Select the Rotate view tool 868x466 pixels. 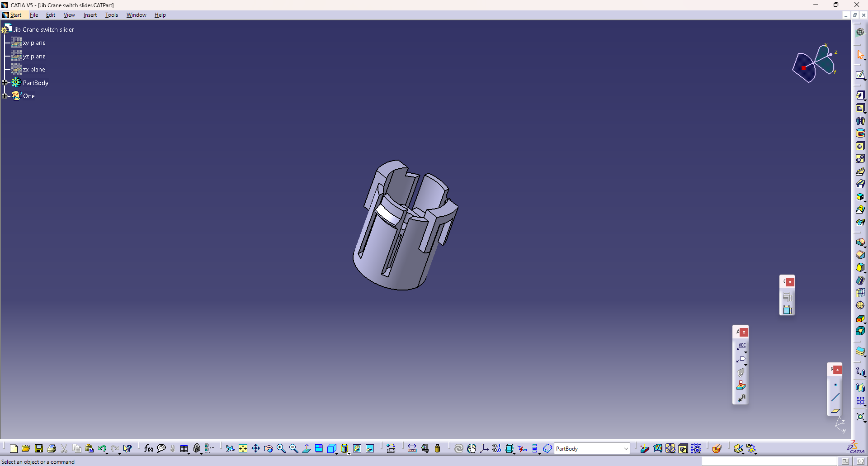(268, 448)
